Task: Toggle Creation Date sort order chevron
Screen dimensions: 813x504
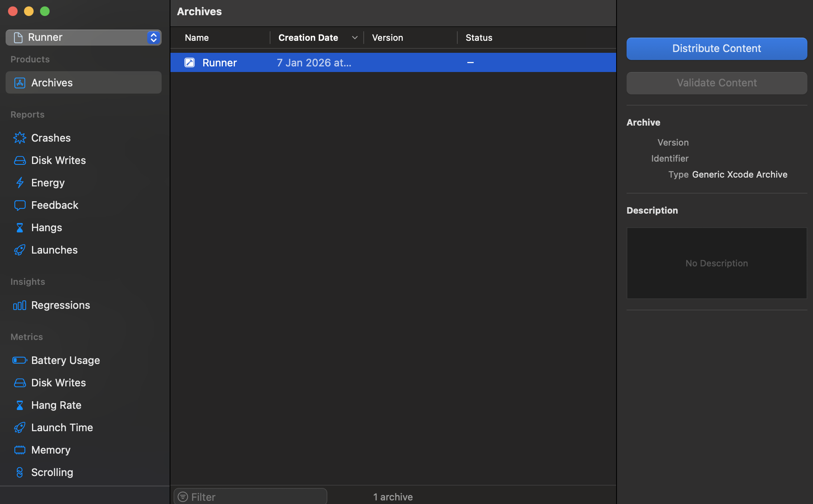Action: pos(354,38)
